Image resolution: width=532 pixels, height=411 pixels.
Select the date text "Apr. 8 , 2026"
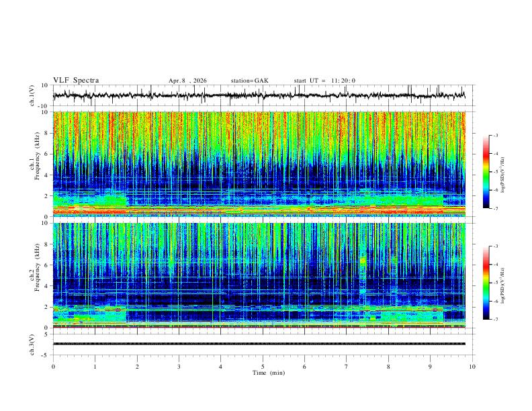tap(187, 81)
